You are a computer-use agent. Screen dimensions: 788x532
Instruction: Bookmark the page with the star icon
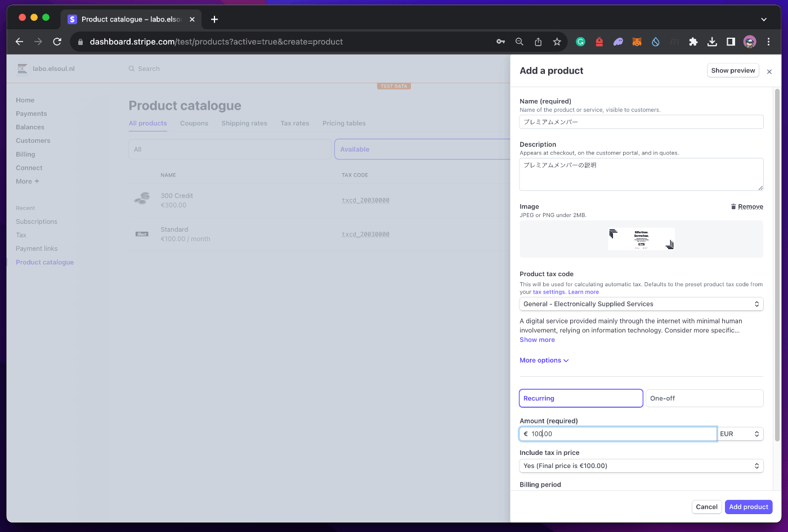(x=557, y=42)
